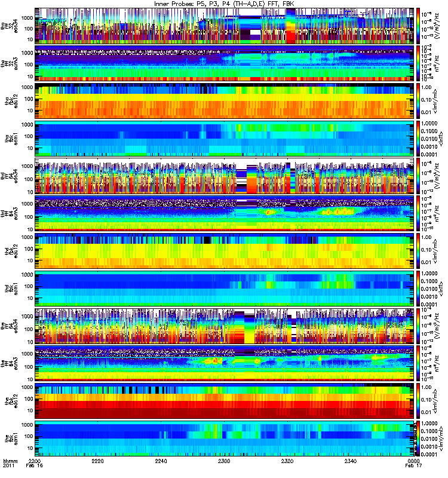Click the color bar beside tha fbk edc12 panel

click(x=418, y=101)
